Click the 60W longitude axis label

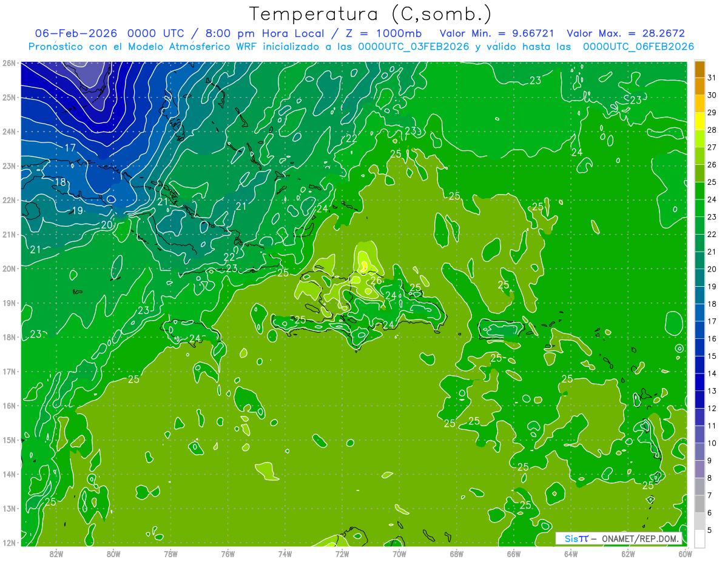coord(685,554)
